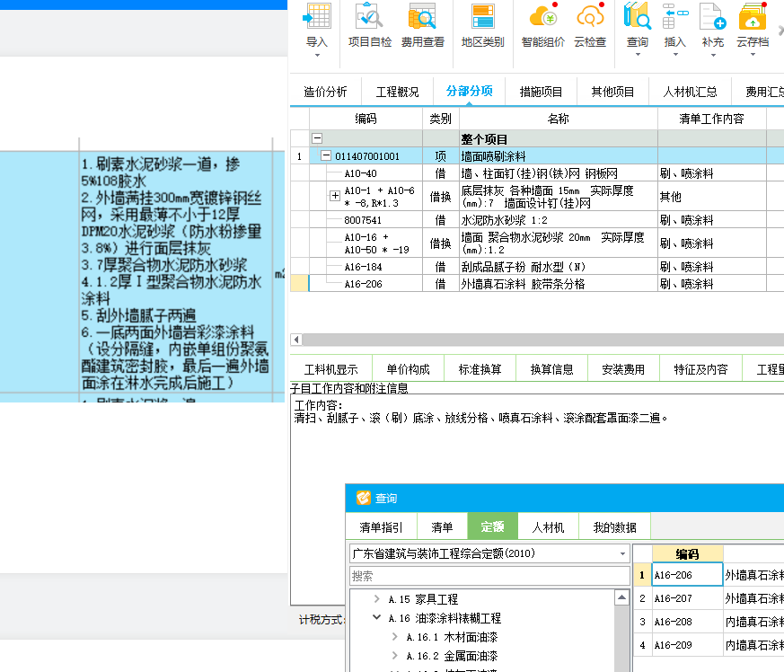Select A.15 家具工程 tree item
Viewport: 784px width, 672px height.
(x=423, y=599)
